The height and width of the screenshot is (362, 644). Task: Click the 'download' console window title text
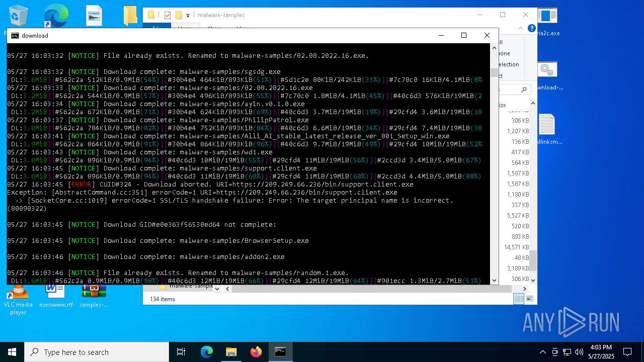point(35,36)
